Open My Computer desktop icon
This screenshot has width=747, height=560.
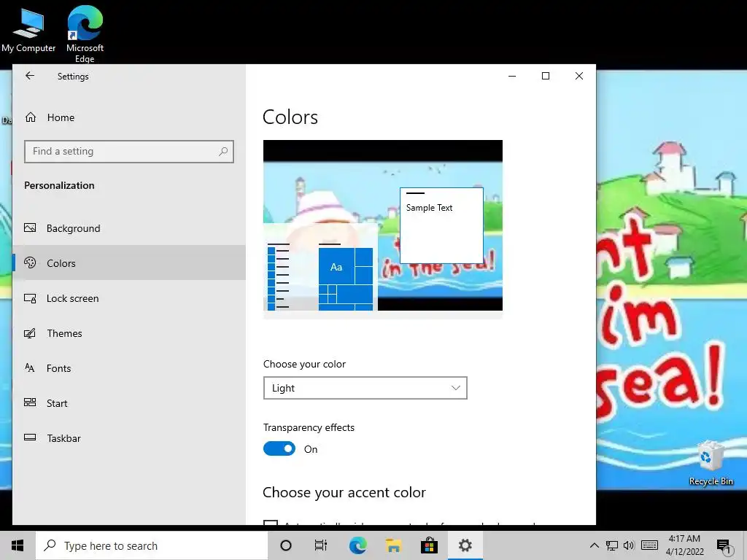pos(28,29)
